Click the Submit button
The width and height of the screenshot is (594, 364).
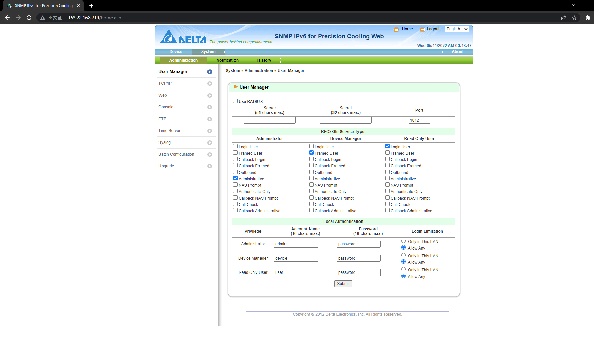tap(343, 284)
